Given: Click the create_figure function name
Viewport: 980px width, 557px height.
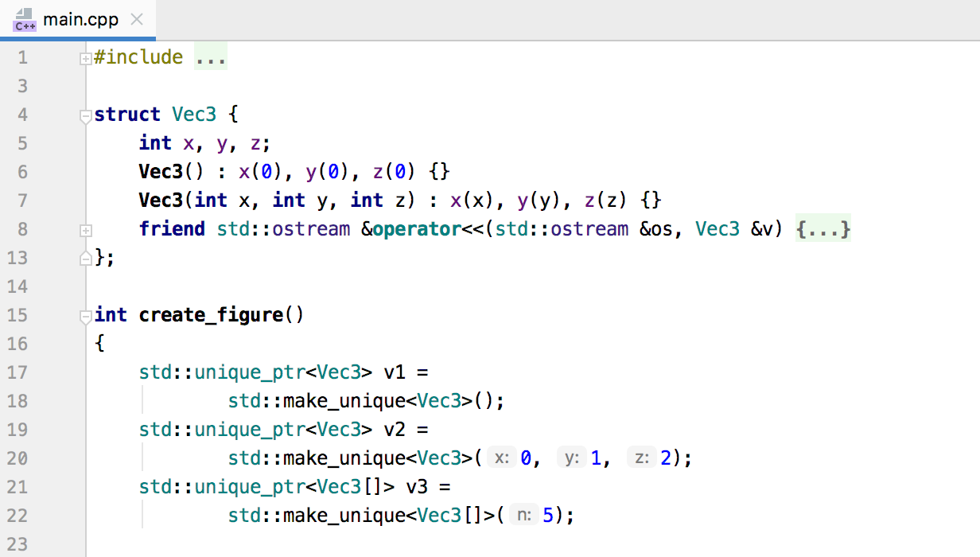Looking at the screenshot, I should coord(211,315).
